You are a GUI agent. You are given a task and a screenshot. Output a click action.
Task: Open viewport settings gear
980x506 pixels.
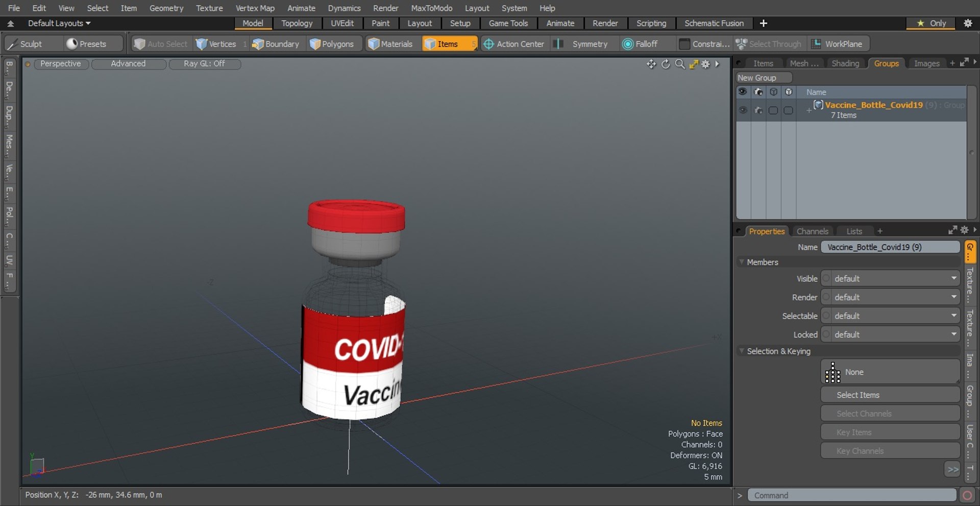coord(705,64)
